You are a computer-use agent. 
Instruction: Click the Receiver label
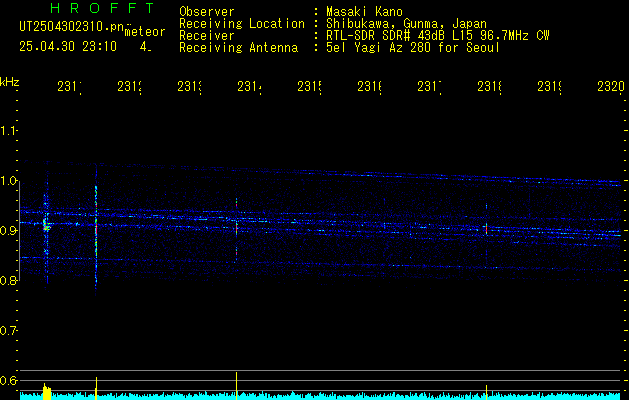207,36
